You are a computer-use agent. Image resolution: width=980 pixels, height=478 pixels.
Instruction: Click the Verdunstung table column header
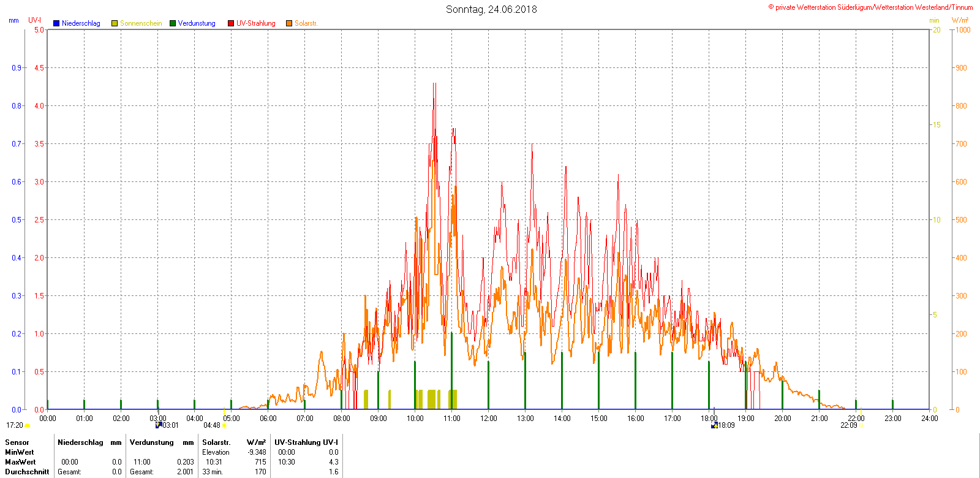click(152, 442)
